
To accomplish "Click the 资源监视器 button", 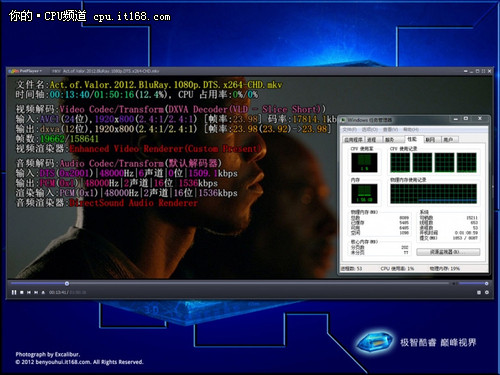I will click(x=448, y=252).
